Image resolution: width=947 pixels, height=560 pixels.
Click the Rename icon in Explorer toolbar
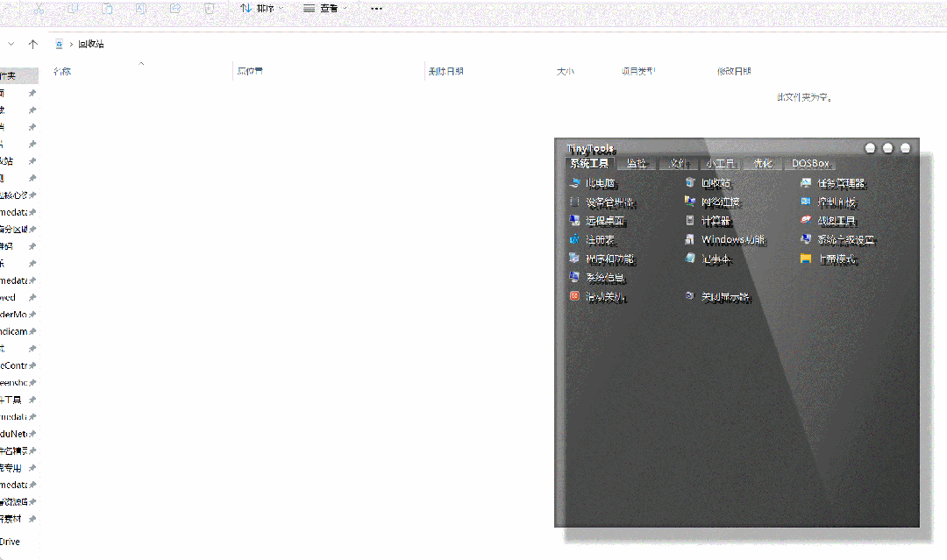(x=140, y=9)
